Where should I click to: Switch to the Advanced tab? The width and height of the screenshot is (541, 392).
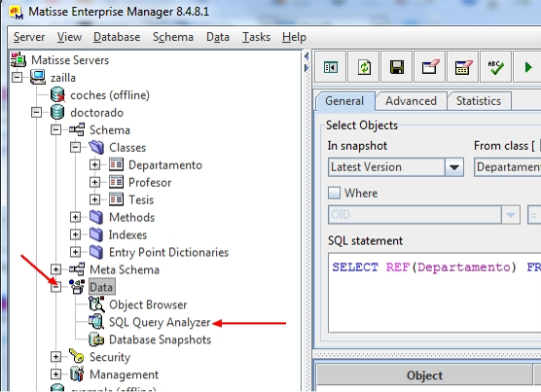point(411,101)
